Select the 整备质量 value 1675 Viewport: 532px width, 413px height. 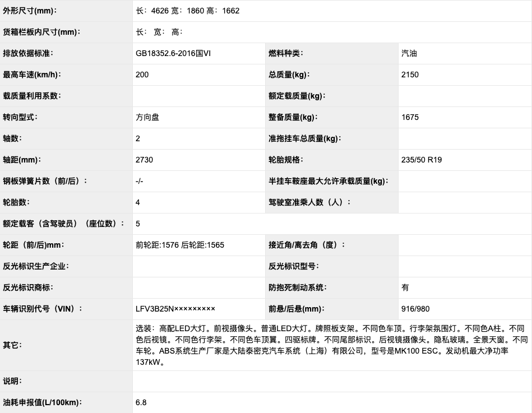409,117
